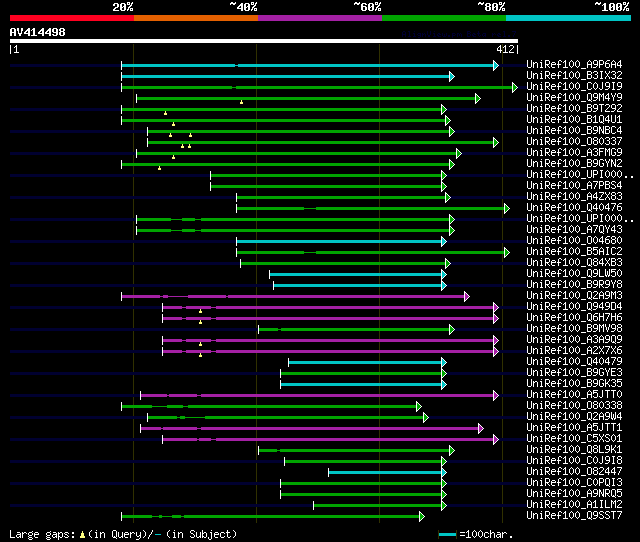Image resolution: width=640 pixels, height=542 pixels.
Task: Select label UniRef100_A7PBS4
Action: (x=574, y=186)
